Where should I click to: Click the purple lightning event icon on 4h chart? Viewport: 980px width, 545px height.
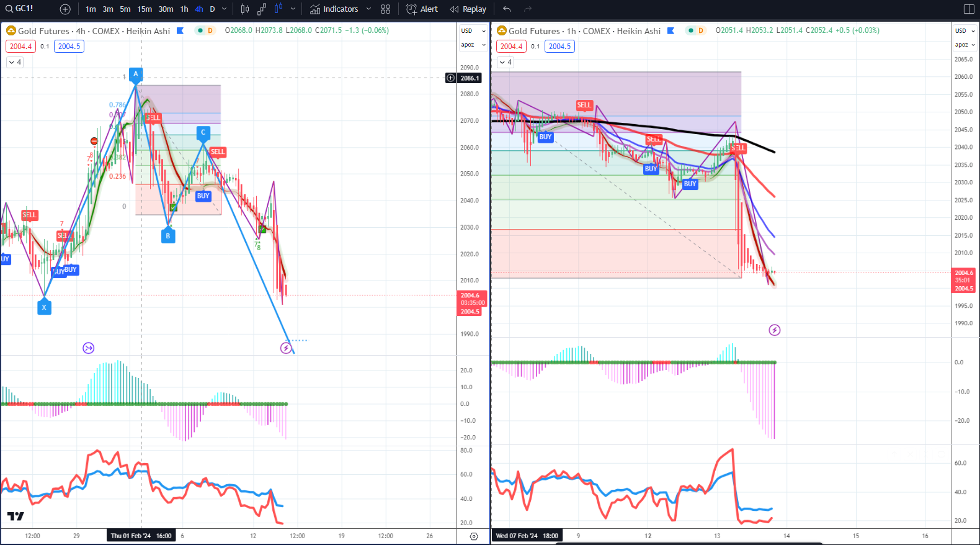pos(286,348)
